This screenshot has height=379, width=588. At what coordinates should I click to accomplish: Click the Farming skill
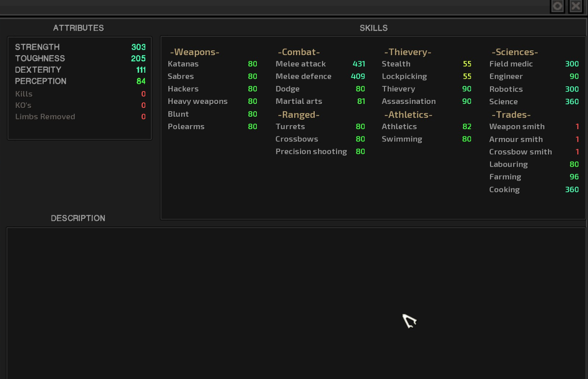coord(534,177)
